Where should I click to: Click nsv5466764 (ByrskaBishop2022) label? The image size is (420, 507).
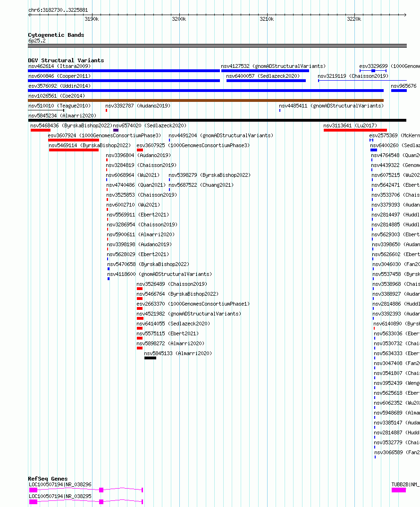click(177, 294)
